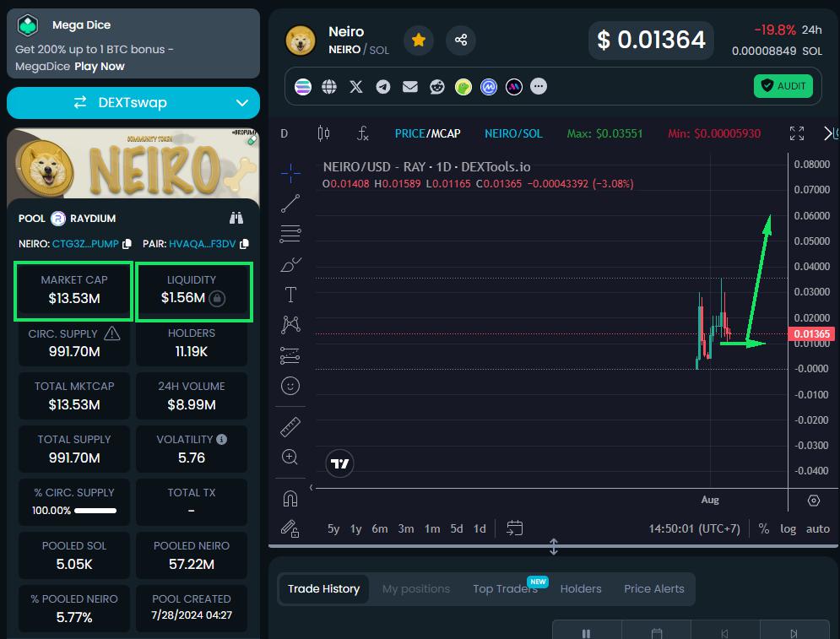Image resolution: width=840 pixels, height=639 pixels.
Task: Select the brush drawing tool
Action: [x=290, y=264]
